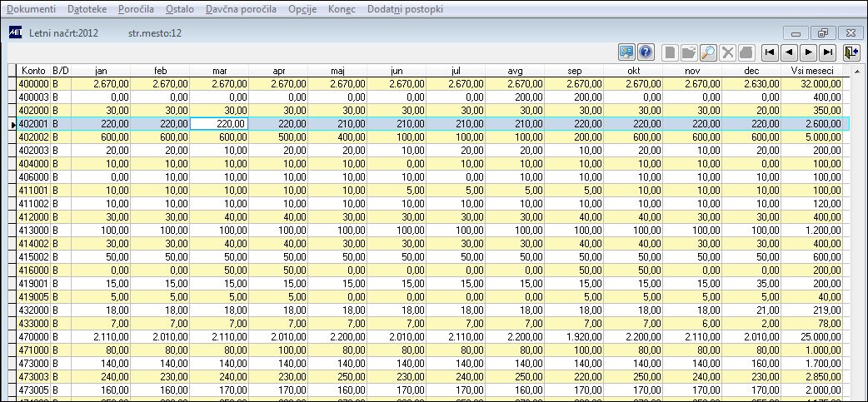868x402 pixels.
Task: Click the magnifying glass search icon
Action: (x=708, y=52)
